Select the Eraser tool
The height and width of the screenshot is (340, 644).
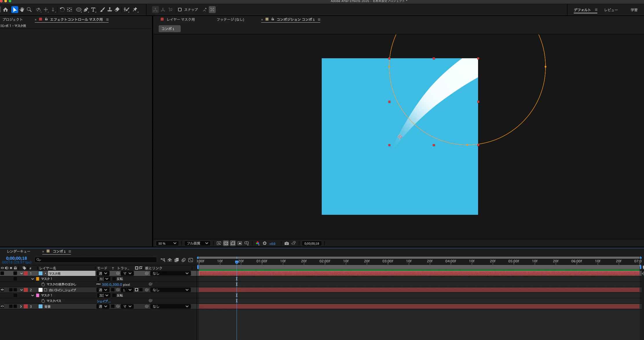117,10
